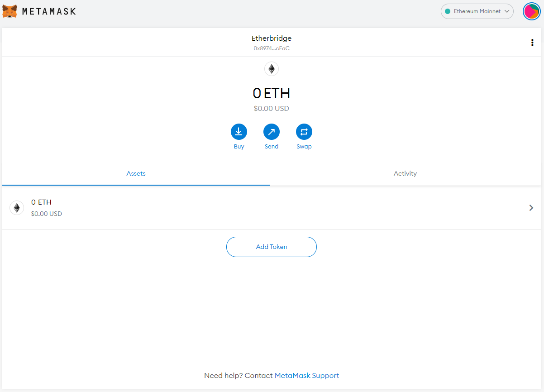This screenshot has width=544, height=392.
Task: Click the Add Token button
Action: [x=271, y=247]
